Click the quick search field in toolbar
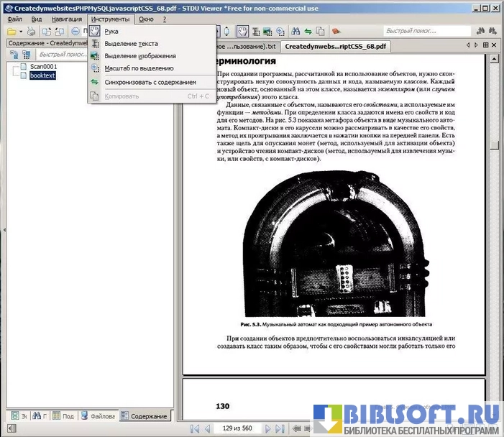This screenshot has width=504, height=437. pyautogui.click(x=424, y=32)
